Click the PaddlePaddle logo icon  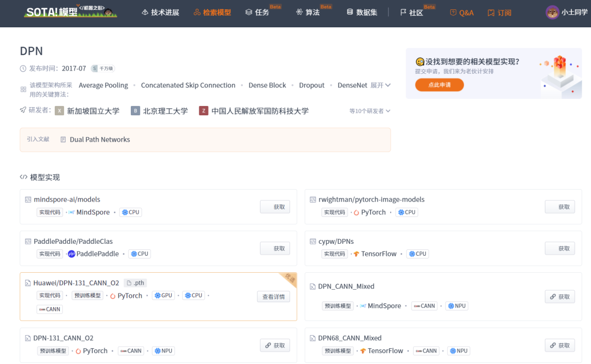tap(72, 254)
